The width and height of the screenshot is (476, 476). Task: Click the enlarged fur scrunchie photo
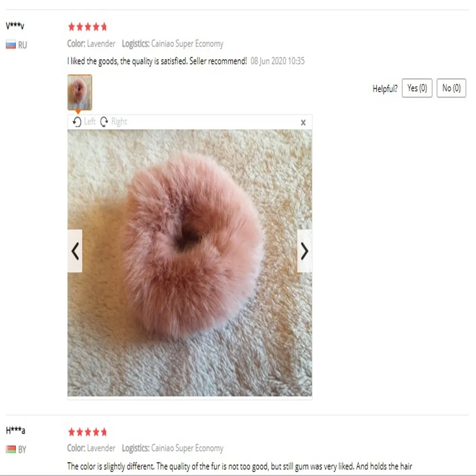click(190, 263)
